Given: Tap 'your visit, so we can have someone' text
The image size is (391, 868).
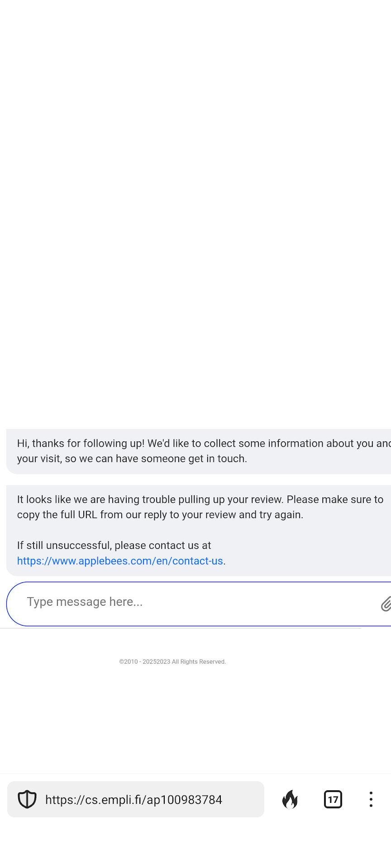Looking at the screenshot, I should pos(132,459).
